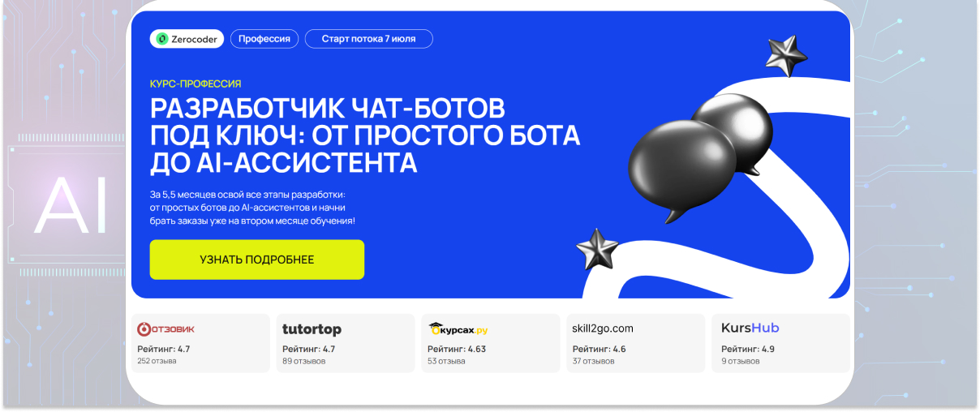Click the 53 отзыва review count

[446, 361]
